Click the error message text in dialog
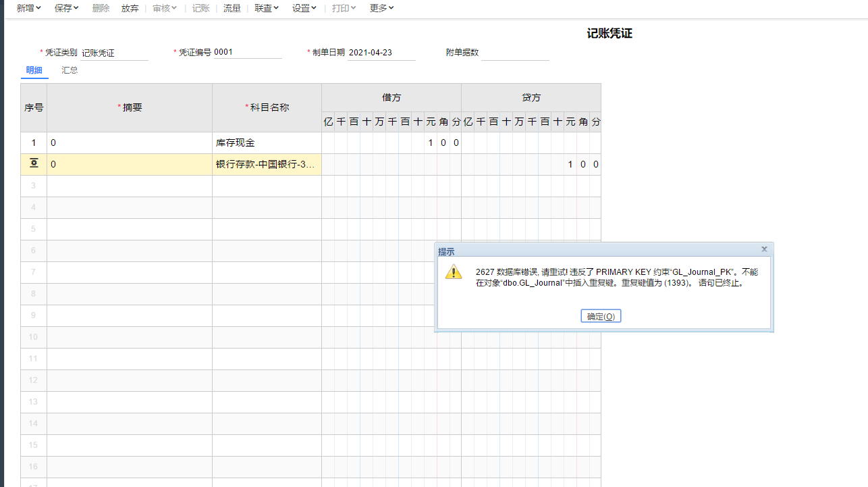This screenshot has width=868, height=487. click(x=616, y=278)
